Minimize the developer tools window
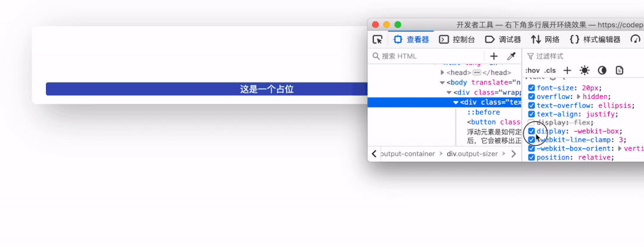 (x=386, y=24)
